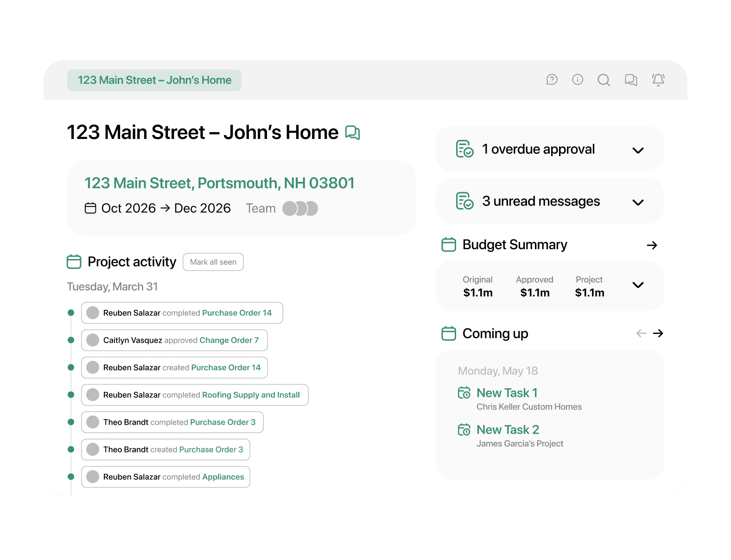Viewport: 731px width, 560px height.
Task: Click the address 123 Main Street, Portsmouth link
Action: 219,183
